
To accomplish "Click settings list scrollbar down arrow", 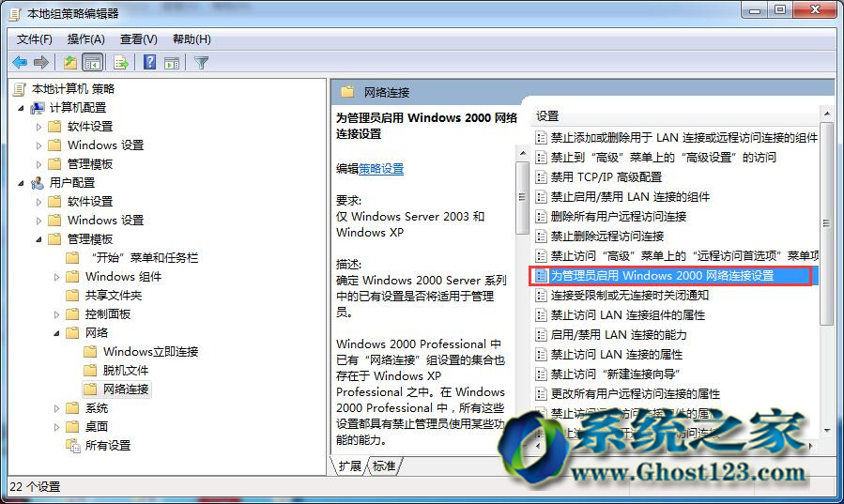I will 827,430.
